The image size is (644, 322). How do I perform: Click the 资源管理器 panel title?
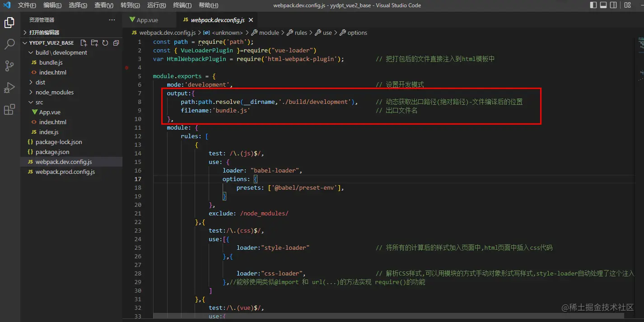[42, 20]
